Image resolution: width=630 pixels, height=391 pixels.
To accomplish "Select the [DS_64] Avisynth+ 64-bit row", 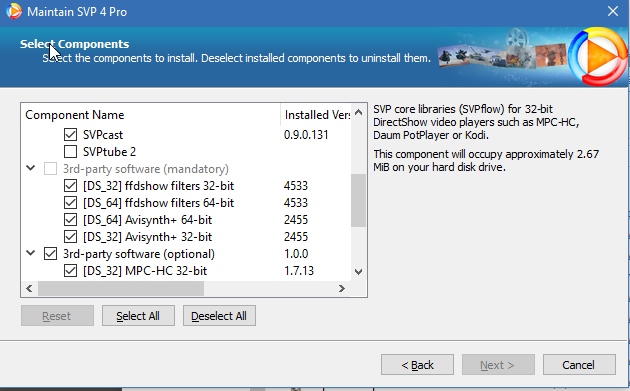I will tap(147, 220).
